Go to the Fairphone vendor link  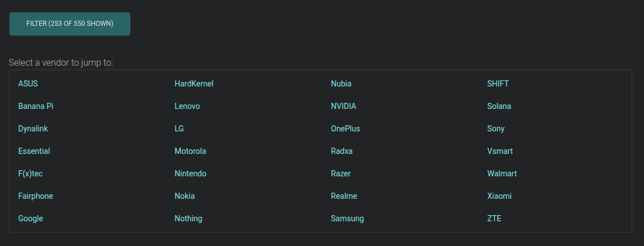[35, 196]
